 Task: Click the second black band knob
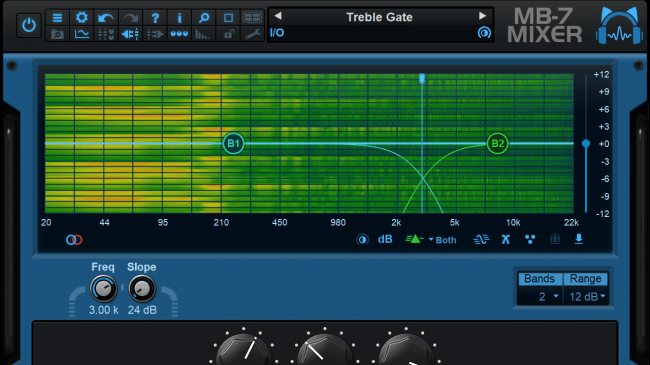[325, 350]
